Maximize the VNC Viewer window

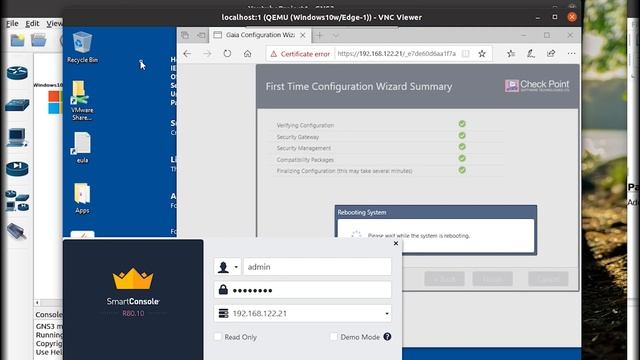tap(555, 17)
